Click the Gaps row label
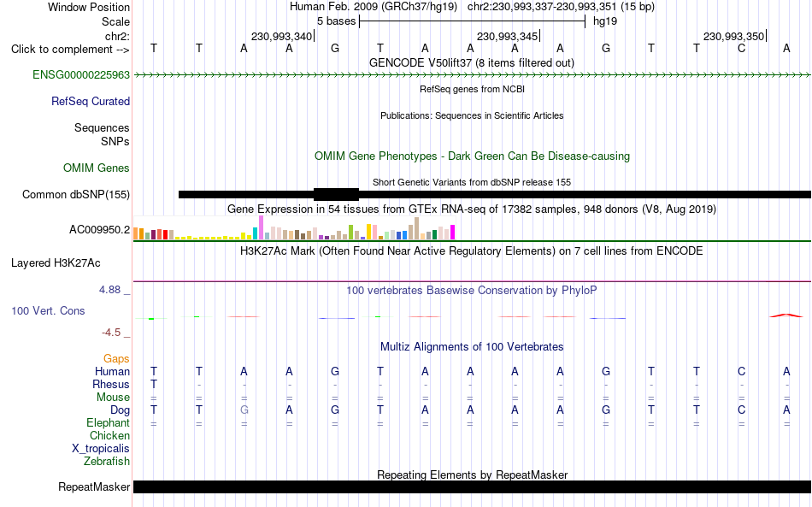The image size is (812, 507). (116, 359)
